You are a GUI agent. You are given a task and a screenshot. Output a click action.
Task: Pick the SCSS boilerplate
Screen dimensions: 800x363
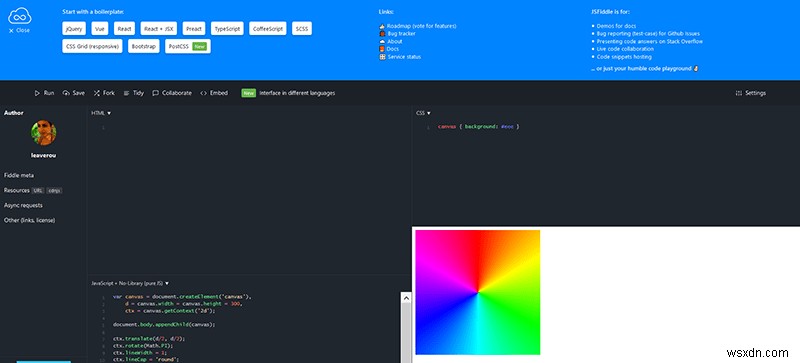[302, 29]
